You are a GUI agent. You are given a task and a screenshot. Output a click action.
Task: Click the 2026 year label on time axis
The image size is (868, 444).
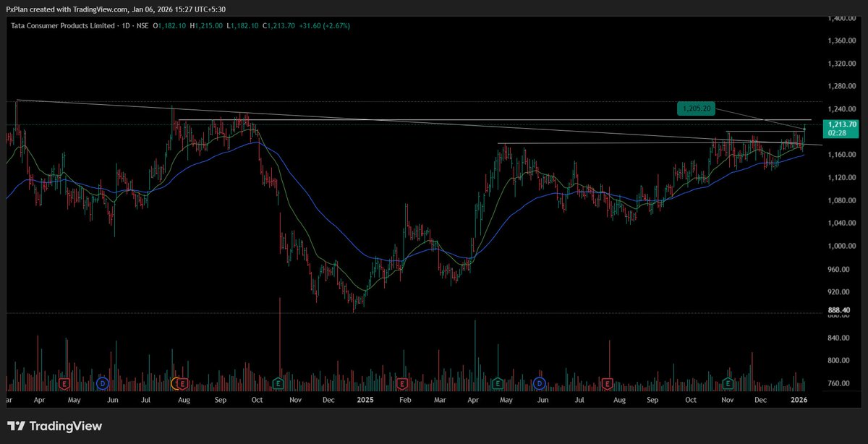[799, 399]
